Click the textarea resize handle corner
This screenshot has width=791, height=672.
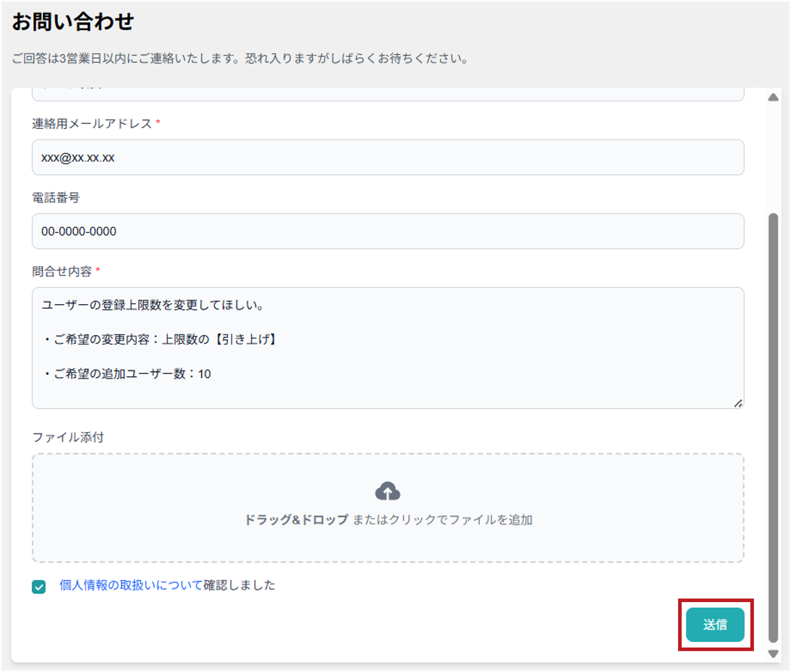(x=738, y=403)
